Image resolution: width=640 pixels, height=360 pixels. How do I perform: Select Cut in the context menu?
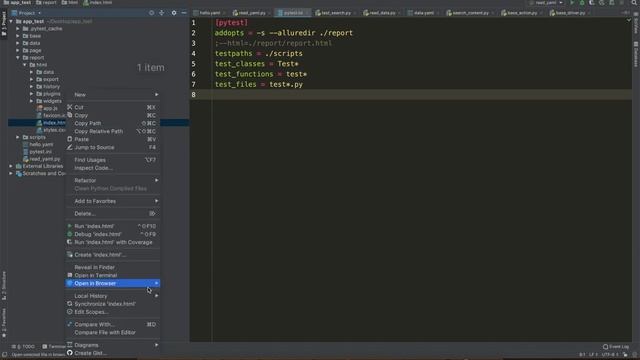pos(113,107)
